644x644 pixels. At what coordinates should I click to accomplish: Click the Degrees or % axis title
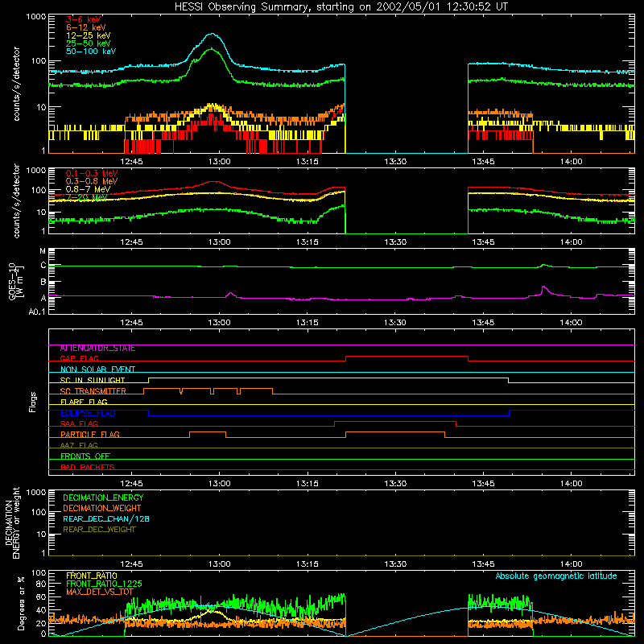point(21,603)
